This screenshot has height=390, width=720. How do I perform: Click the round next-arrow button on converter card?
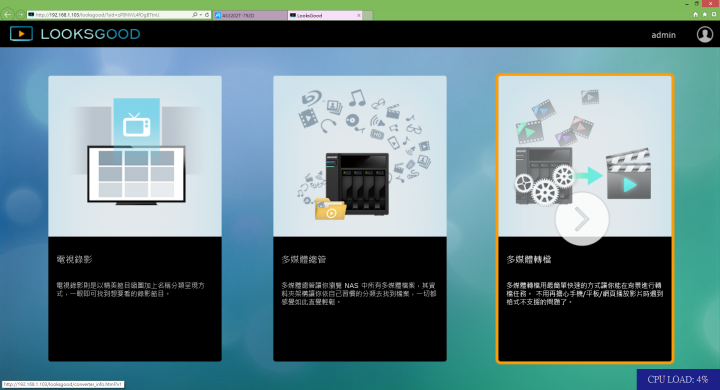[x=582, y=219]
